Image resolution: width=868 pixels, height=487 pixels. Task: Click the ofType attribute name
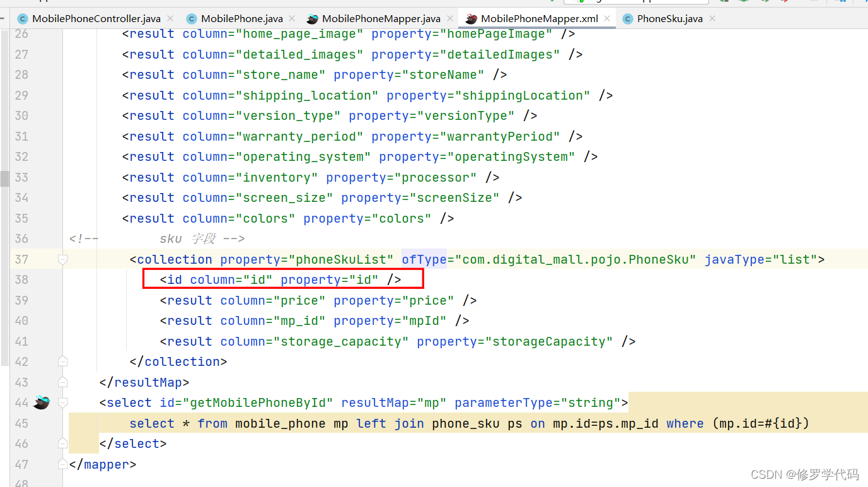point(424,259)
